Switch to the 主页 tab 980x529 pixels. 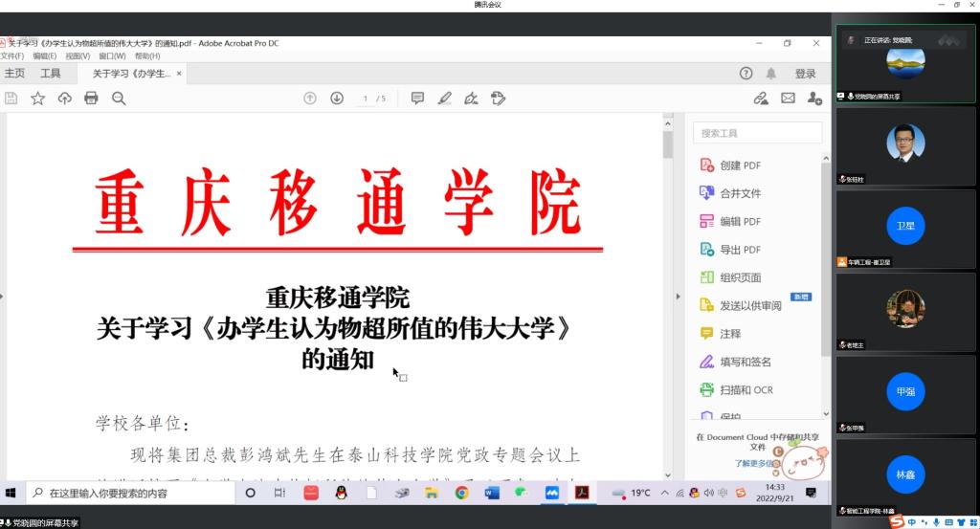click(x=14, y=73)
